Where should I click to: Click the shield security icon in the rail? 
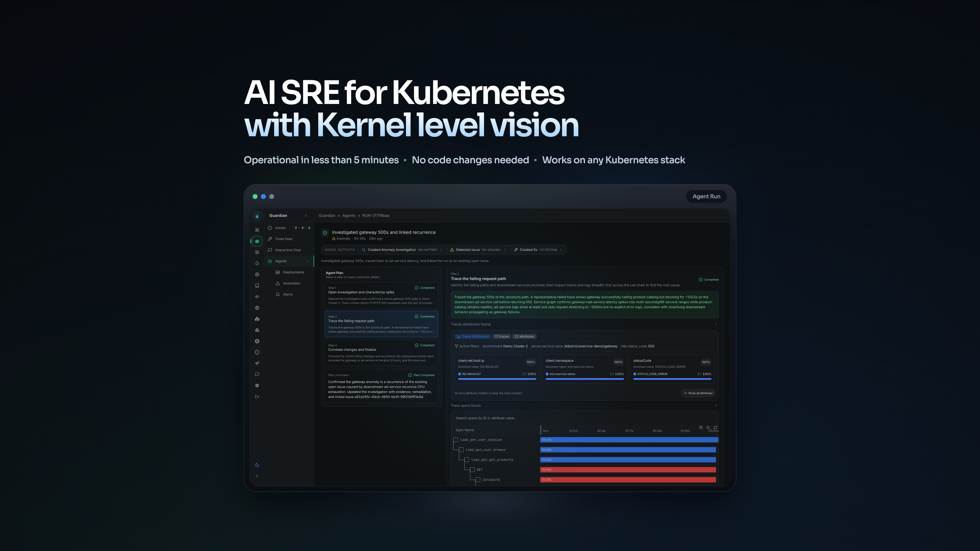pos(257,352)
